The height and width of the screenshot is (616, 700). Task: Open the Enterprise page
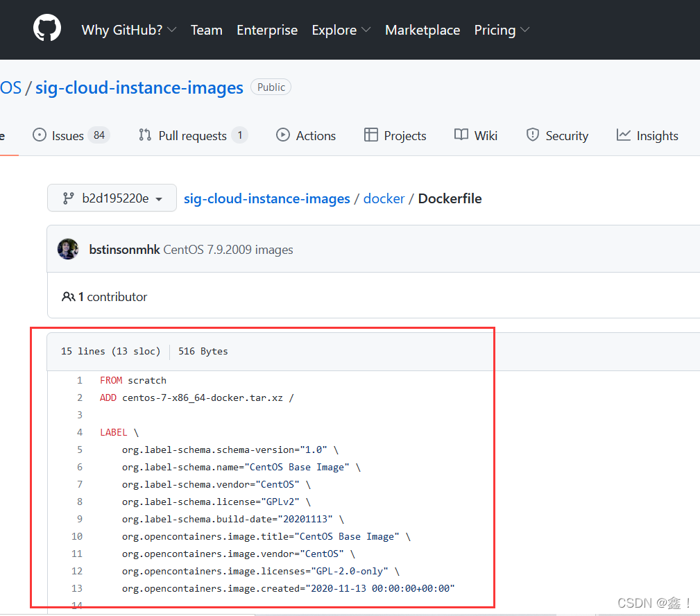click(267, 30)
